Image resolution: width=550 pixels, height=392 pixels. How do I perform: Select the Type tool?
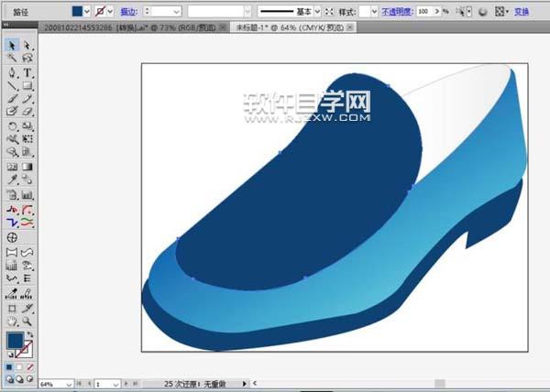point(27,72)
